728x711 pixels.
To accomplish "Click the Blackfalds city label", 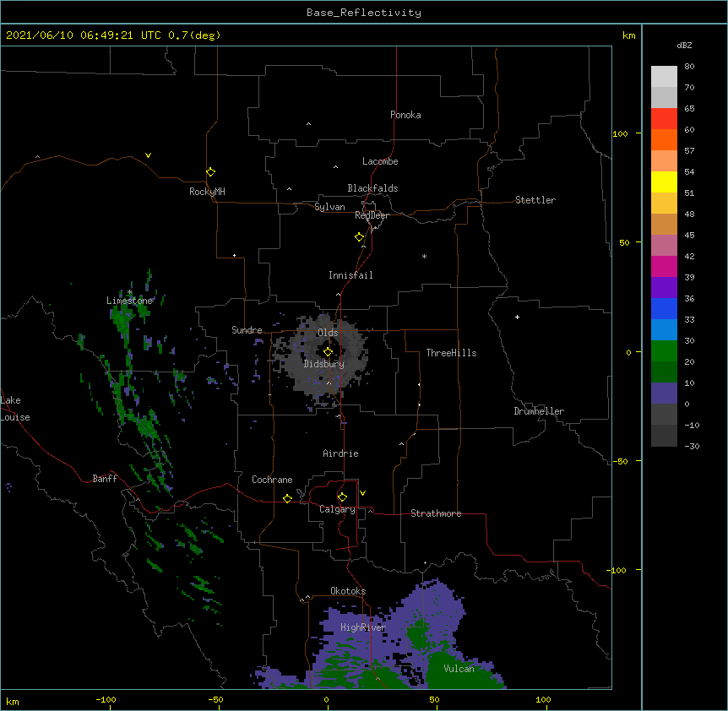I will pos(372,188).
